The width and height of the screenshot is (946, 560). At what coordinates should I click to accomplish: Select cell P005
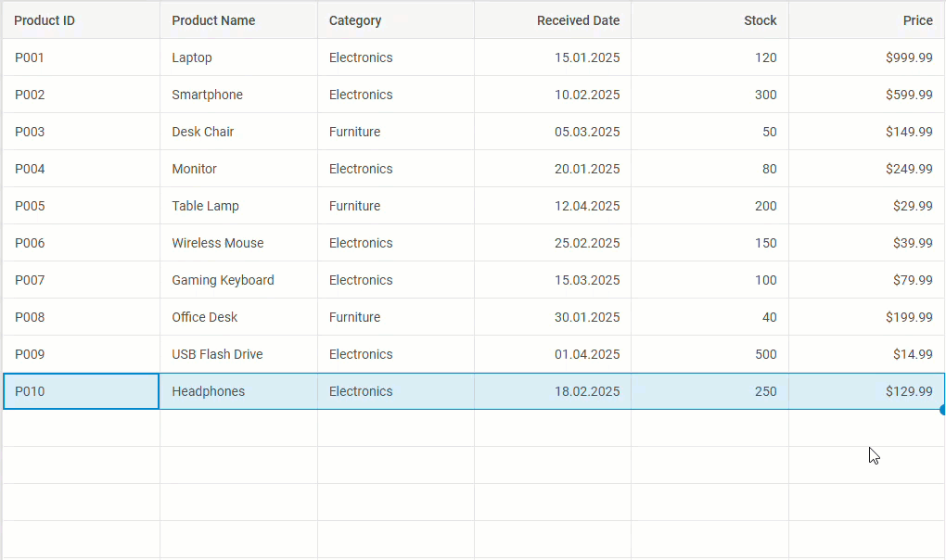(81, 206)
